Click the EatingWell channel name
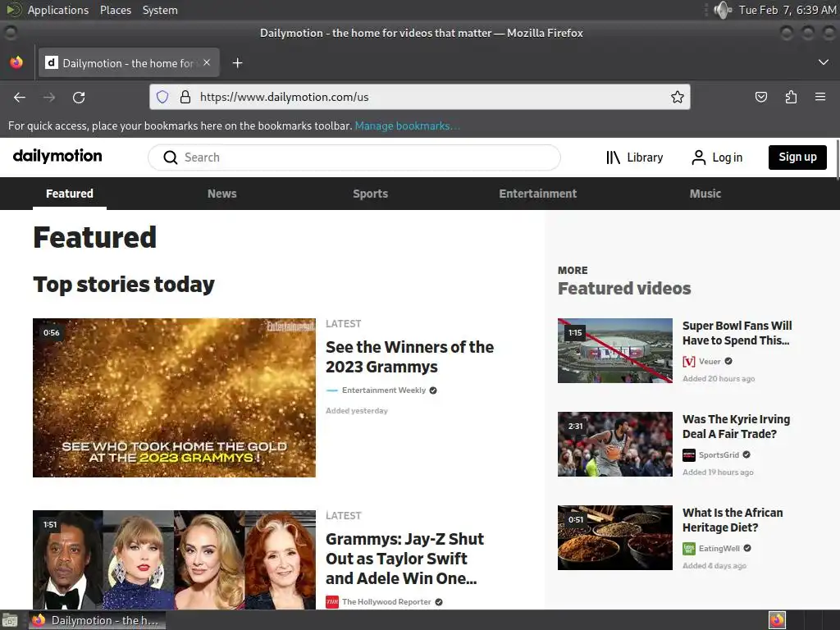The image size is (840, 630). 719,548
